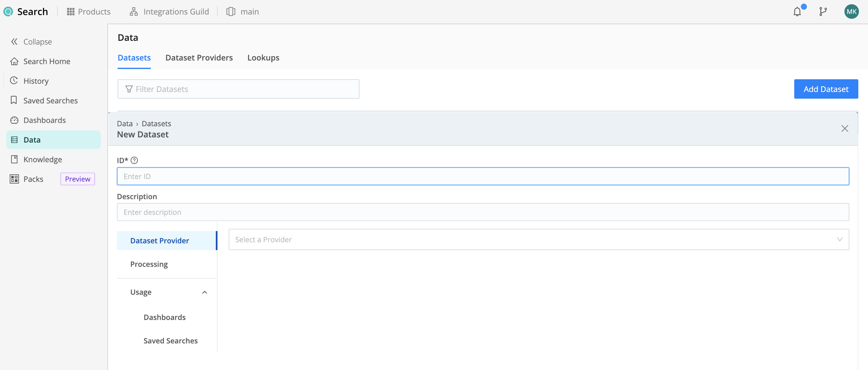This screenshot has width=868, height=370.
Task: Open the Knowledge section
Action: [x=42, y=159]
